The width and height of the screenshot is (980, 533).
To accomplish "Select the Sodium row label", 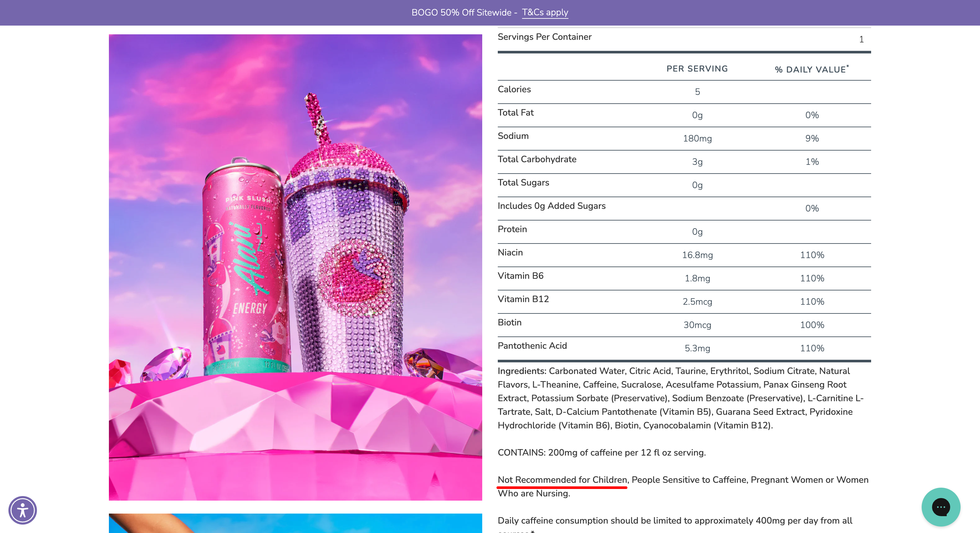I will coord(513,136).
